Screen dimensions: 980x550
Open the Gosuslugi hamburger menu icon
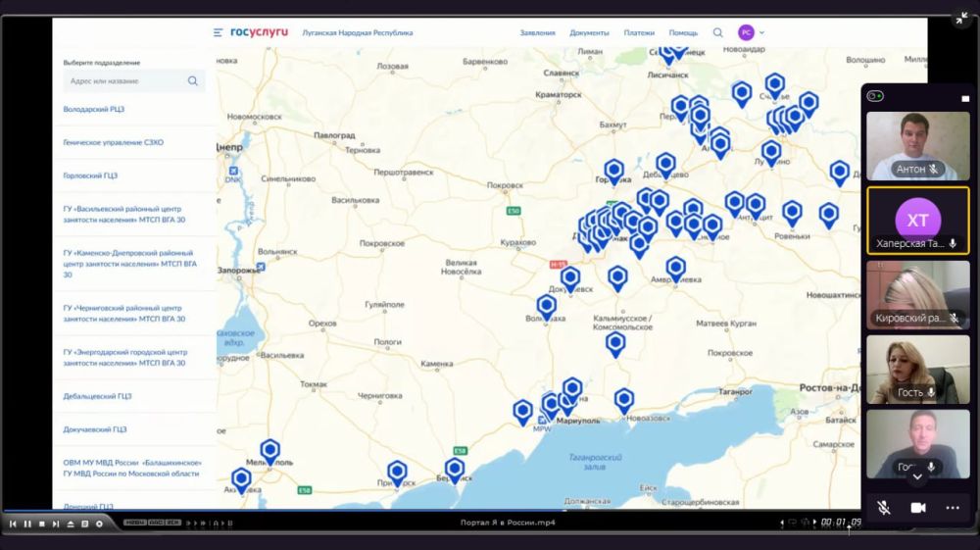coord(218,32)
